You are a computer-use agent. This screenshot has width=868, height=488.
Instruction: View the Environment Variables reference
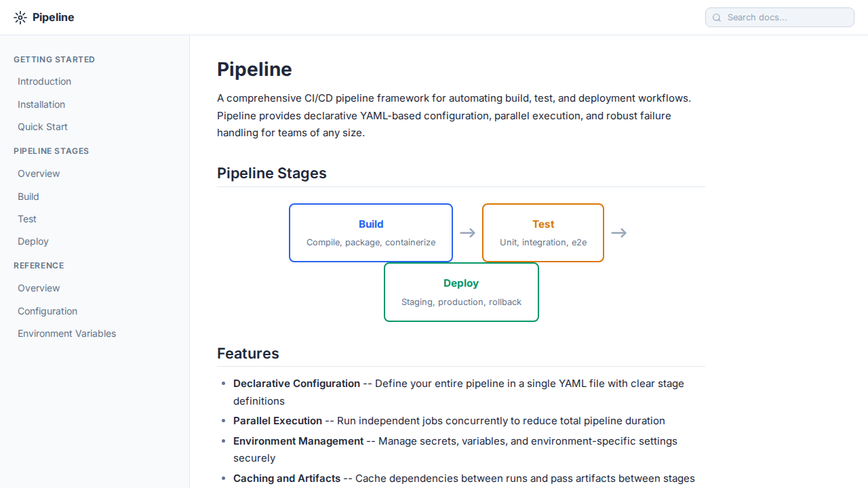click(x=66, y=333)
